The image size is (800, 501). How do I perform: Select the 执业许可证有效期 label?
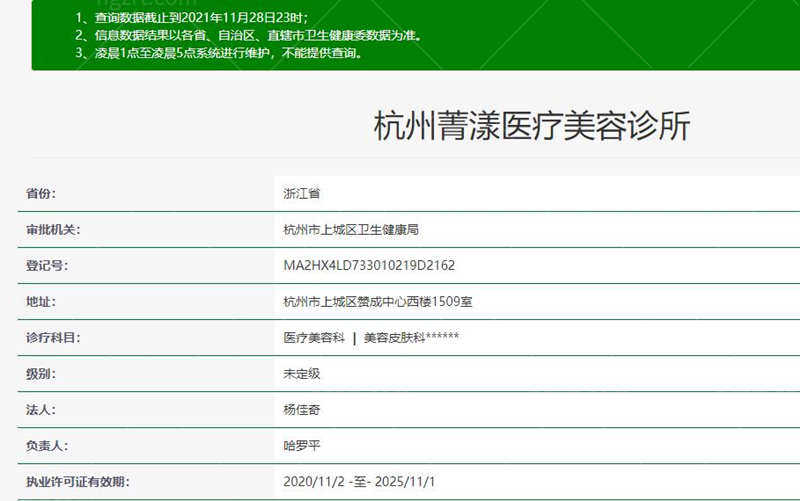click(x=78, y=482)
